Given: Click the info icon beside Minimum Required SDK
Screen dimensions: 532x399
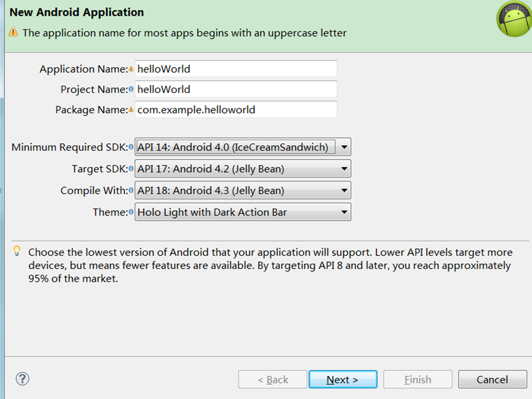Looking at the screenshot, I should point(131,147).
